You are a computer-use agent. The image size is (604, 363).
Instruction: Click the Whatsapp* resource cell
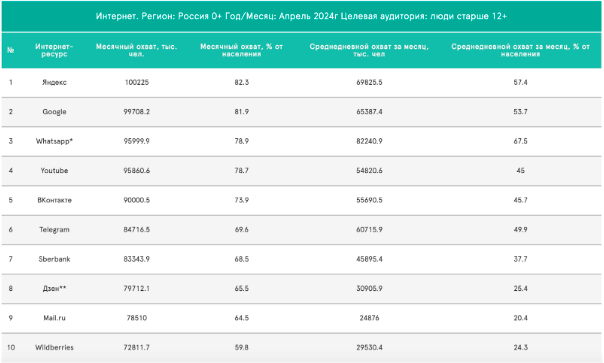point(54,141)
